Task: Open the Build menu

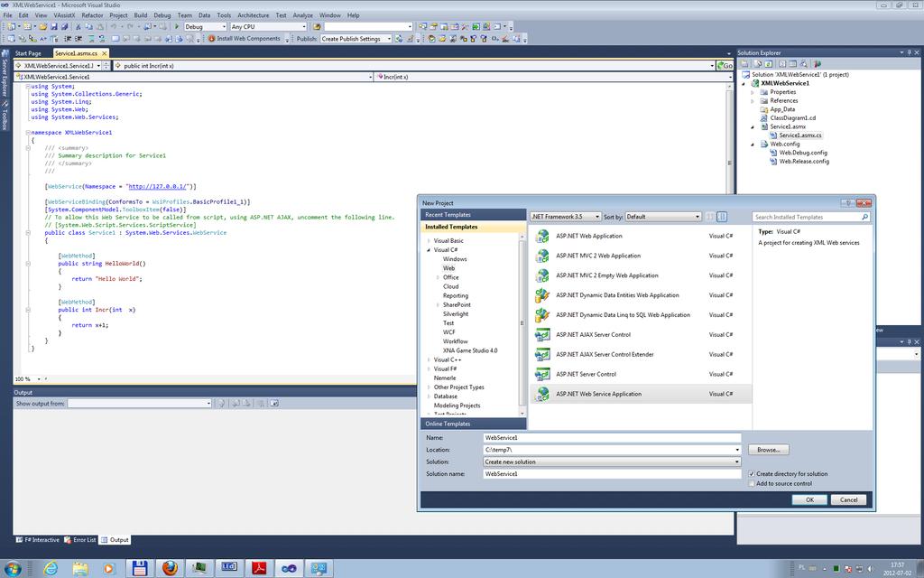Action: pos(140,15)
